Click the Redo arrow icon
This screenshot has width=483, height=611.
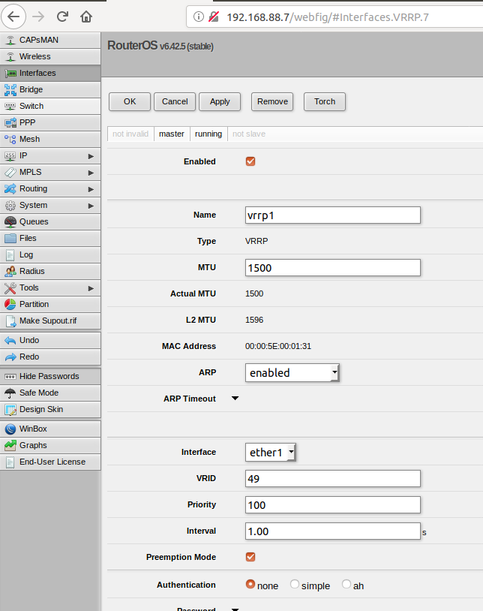pyautogui.click(x=11, y=357)
